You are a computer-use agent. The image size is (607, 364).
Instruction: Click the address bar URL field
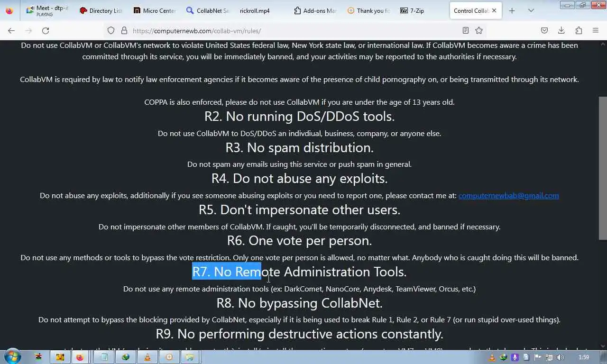[x=294, y=30]
